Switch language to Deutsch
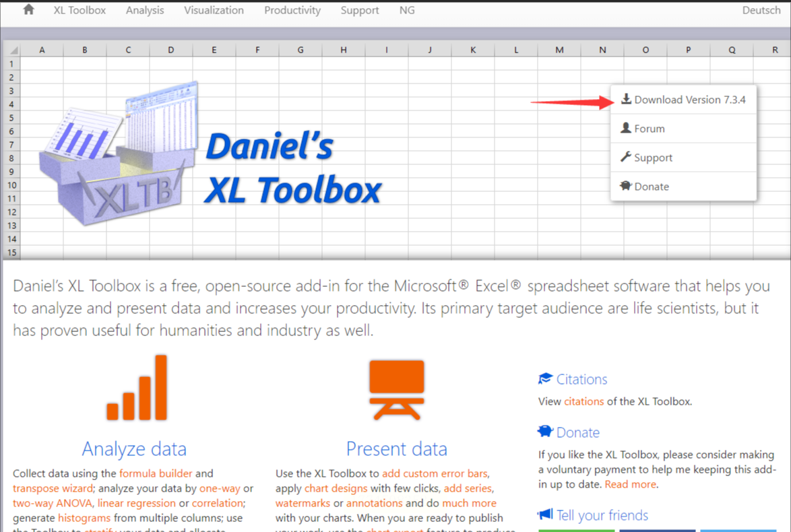 [761, 10]
